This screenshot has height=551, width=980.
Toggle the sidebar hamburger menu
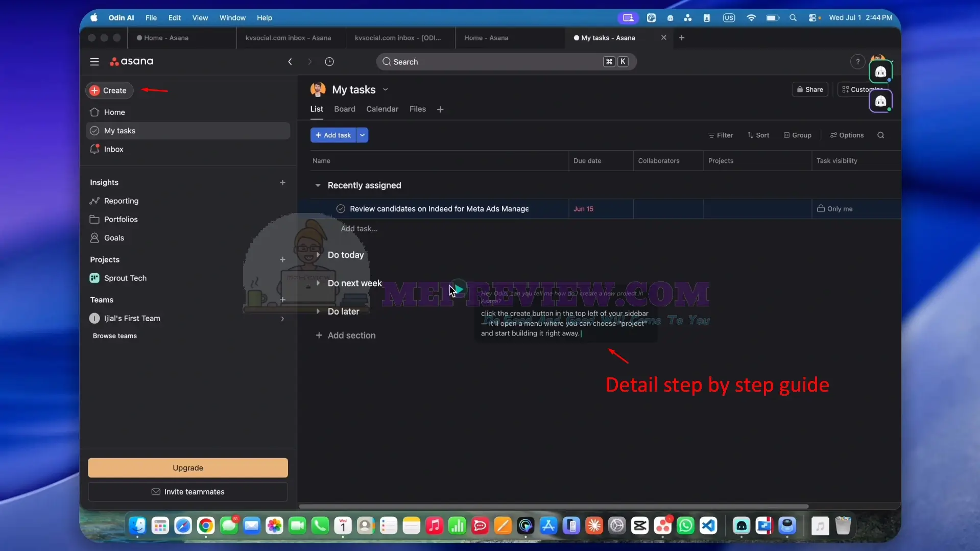pos(94,62)
